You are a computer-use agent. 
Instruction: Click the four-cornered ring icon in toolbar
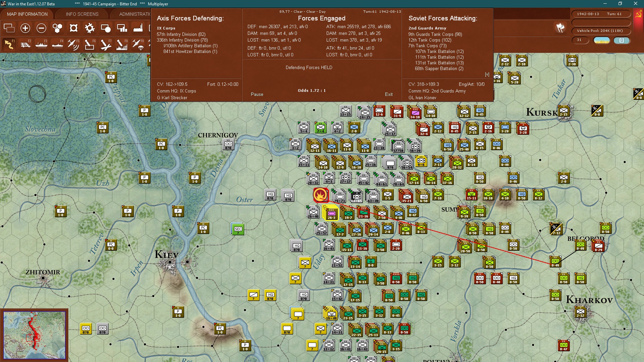coord(73,28)
